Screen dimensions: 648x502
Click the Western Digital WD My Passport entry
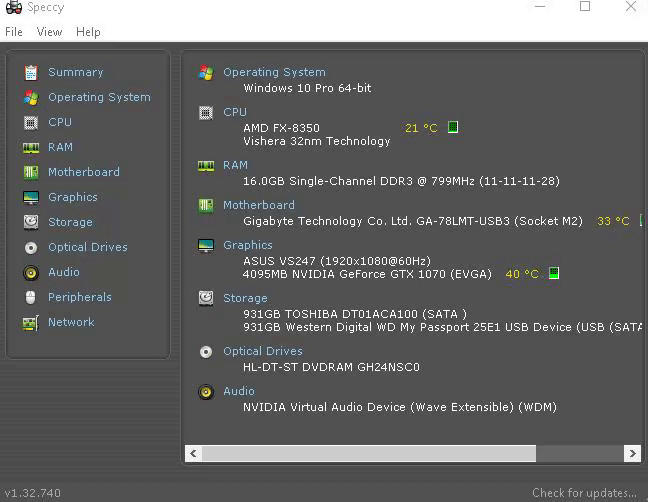[x=443, y=327]
